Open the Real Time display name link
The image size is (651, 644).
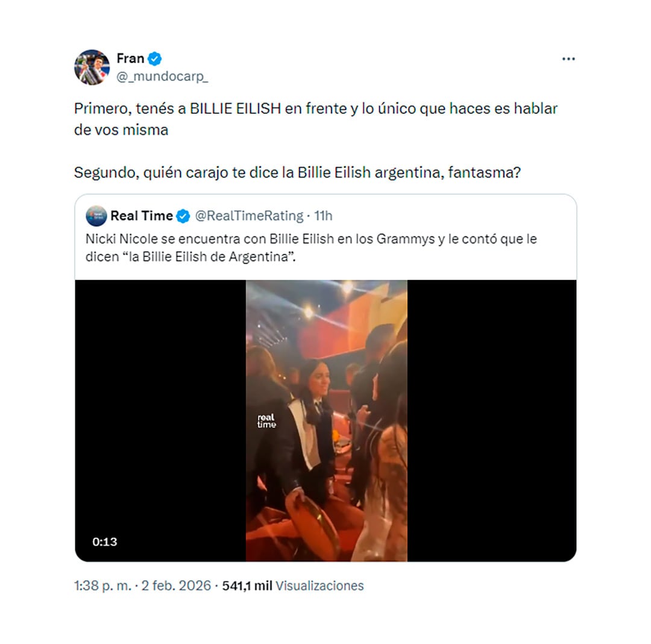pyautogui.click(x=142, y=216)
